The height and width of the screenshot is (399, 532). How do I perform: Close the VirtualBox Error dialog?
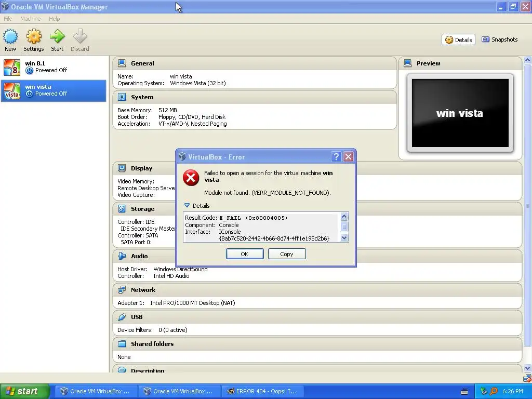pyautogui.click(x=348, y=157)
